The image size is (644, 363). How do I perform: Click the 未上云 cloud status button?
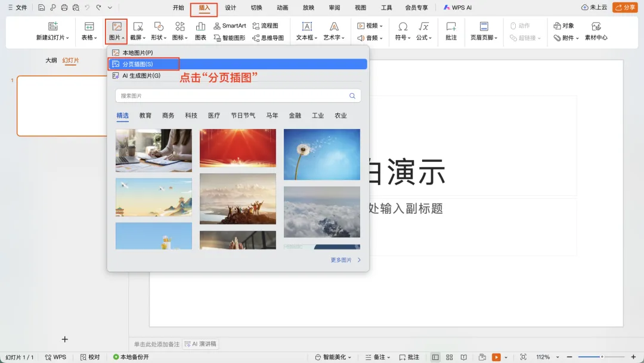click(594, 7)
